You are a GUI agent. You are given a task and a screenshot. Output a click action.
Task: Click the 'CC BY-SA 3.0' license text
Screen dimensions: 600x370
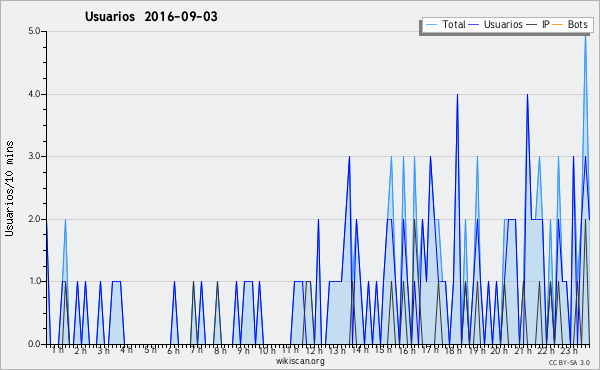[569, 363]
